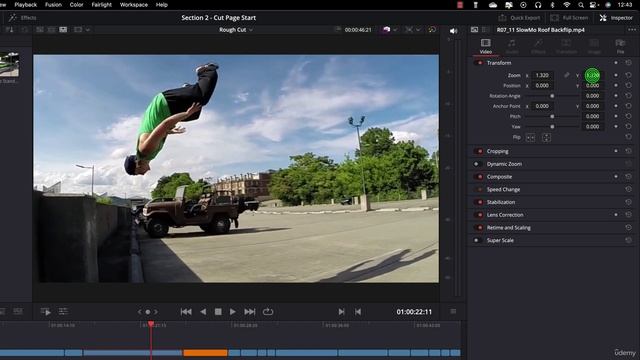Open the Workspace menu
This screenshot has height=360, width=640.
[134, 5]
